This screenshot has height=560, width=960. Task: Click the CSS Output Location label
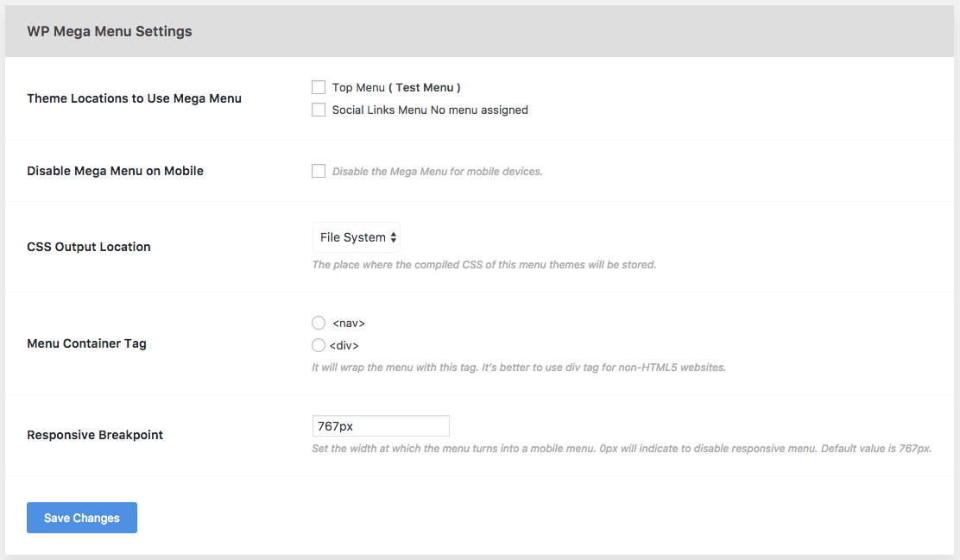(89, 247)
